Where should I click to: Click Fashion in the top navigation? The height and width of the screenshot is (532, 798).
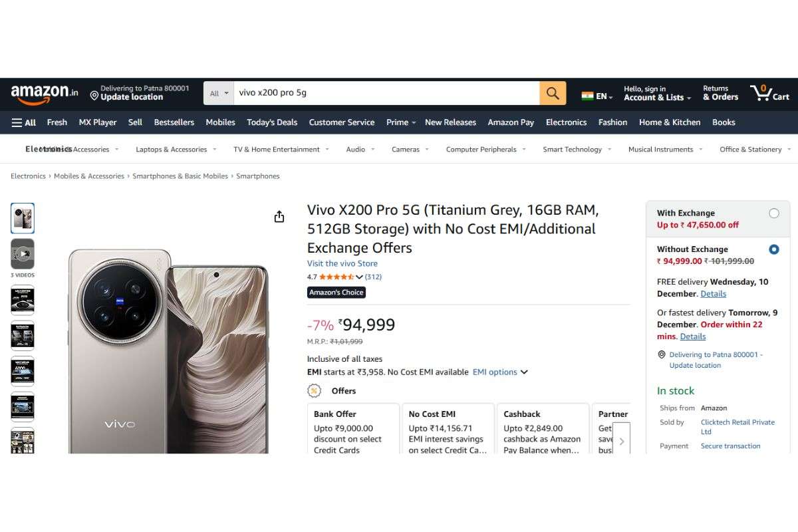(612, 122)
